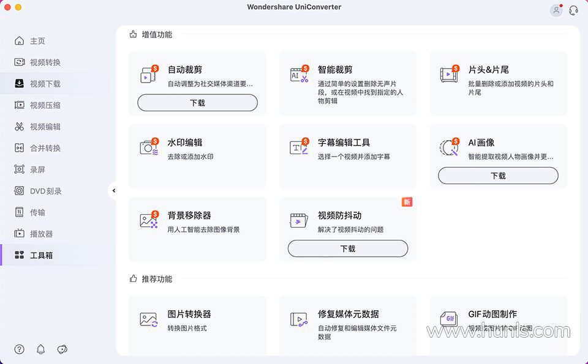The width and height of the screenshot is (588, 364).
Task: Click the GIF动图制作 GIF icon
Action: coord(449,319)
